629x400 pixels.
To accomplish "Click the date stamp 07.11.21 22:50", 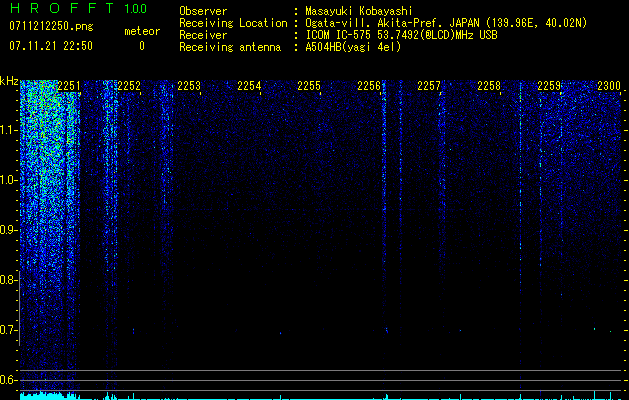I will pyautogui.click(x=51, y=46).
